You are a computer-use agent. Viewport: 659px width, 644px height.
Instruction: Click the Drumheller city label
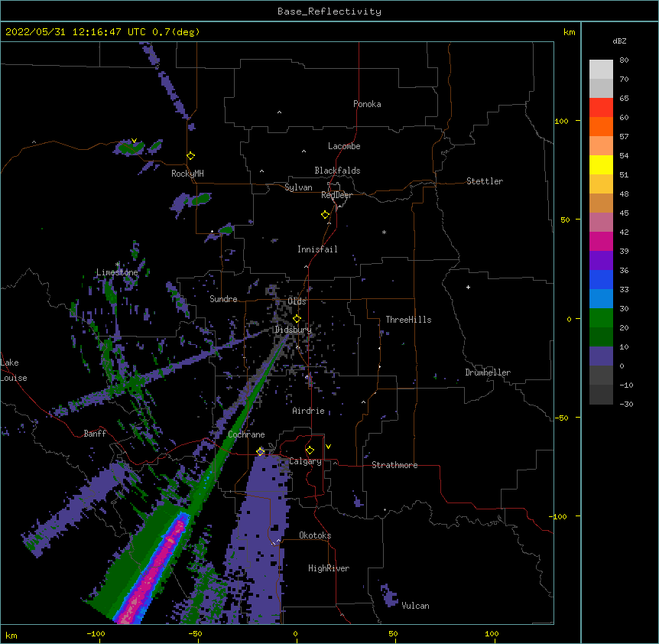488,372
